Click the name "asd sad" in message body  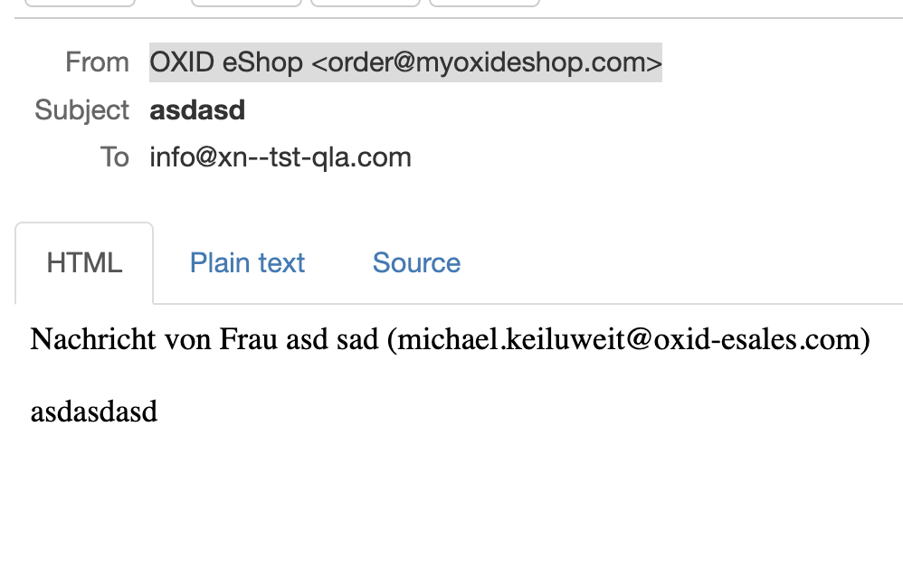(x=332, y=340)
